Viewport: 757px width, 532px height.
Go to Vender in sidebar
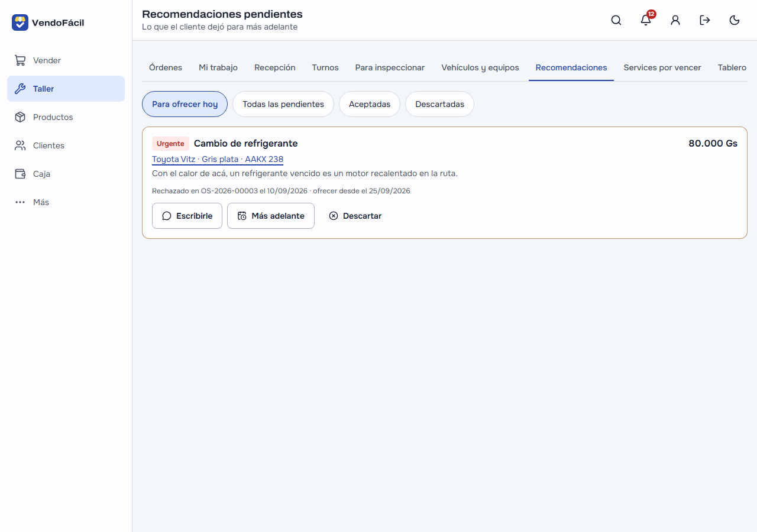pos(66,60)
